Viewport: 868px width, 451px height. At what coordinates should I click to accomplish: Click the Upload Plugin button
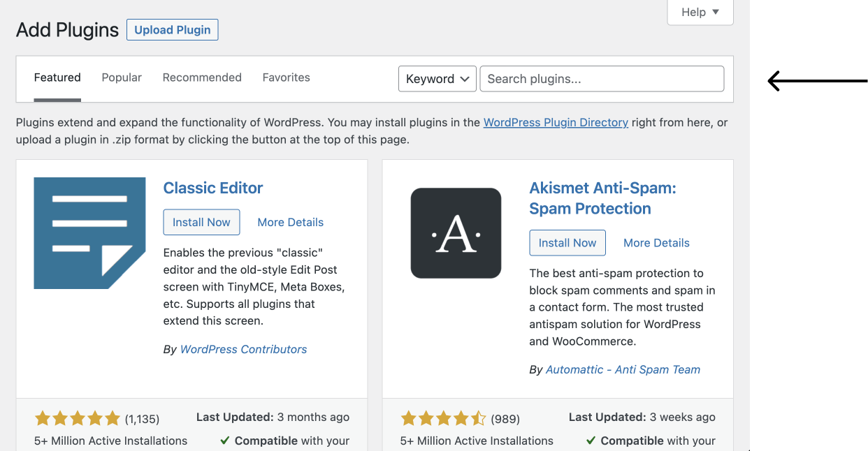click(x=173, y=30)
